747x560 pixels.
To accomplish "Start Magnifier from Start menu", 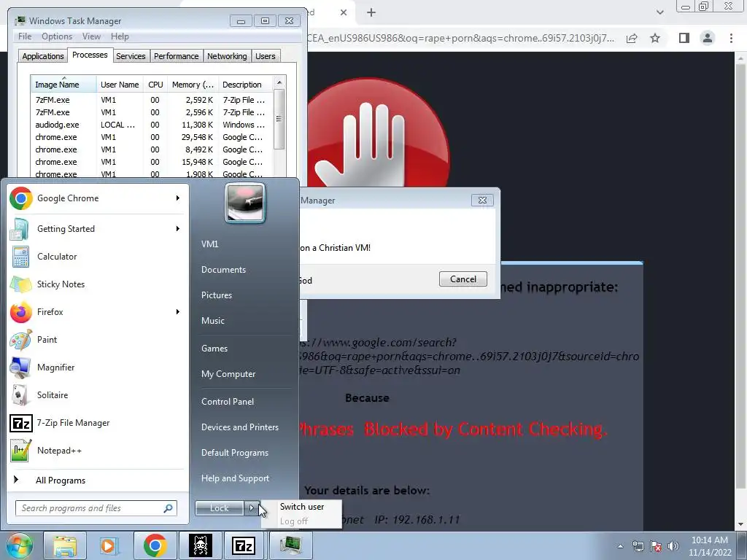I will coord(97,367).
